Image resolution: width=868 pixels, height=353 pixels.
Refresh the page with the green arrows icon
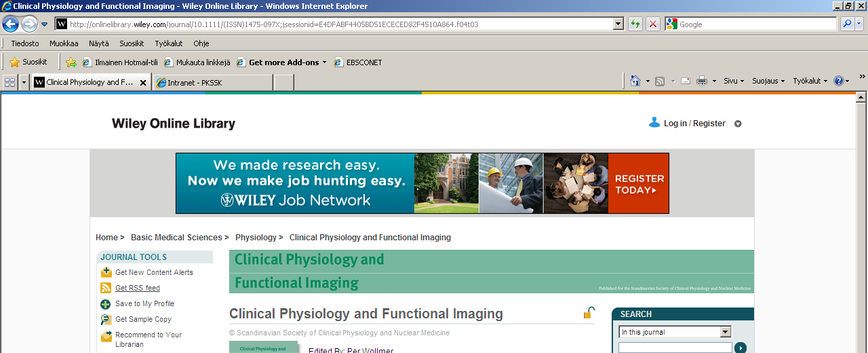pyautogui.click(x=635, y=24)
